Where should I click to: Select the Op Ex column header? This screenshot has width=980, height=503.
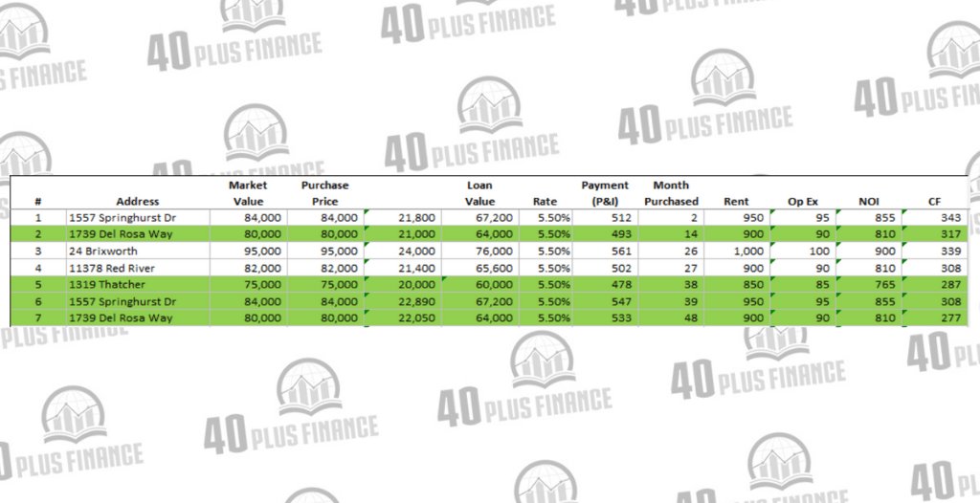pos(803,201)
